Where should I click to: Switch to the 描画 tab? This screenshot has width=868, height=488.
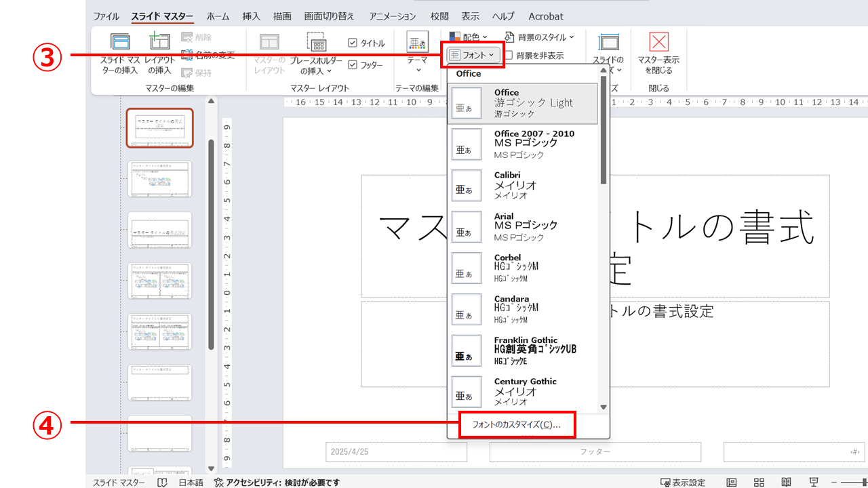click(282, 16)
